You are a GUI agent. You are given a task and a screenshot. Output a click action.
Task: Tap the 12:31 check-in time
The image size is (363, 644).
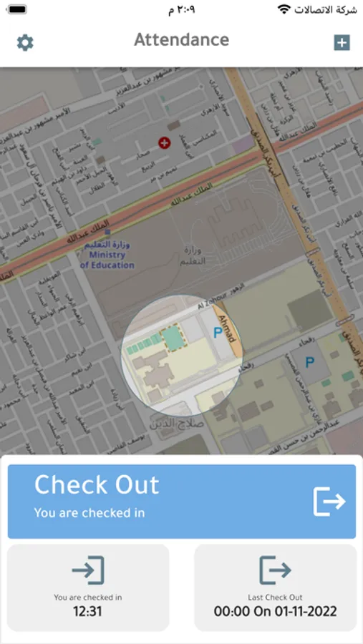pos(87,612)
